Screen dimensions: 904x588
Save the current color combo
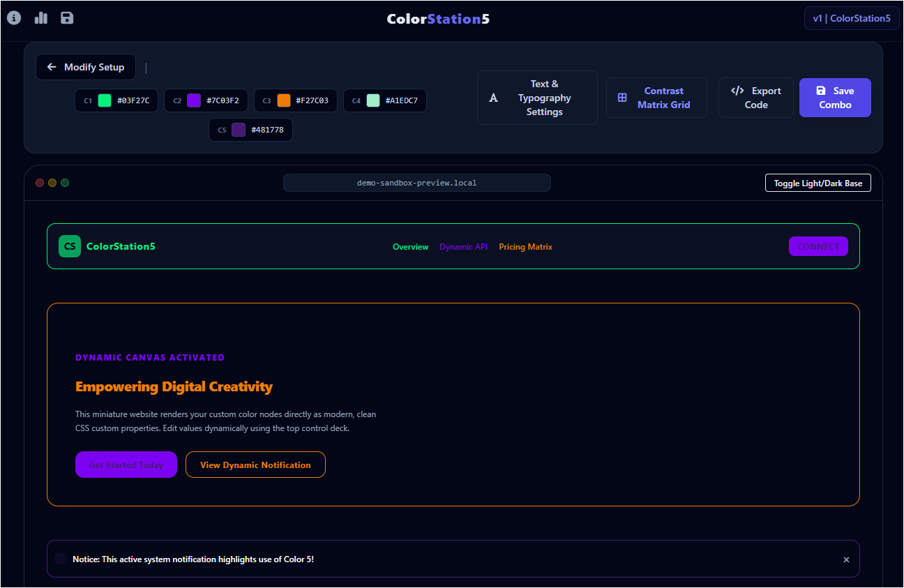pos(835,98)
